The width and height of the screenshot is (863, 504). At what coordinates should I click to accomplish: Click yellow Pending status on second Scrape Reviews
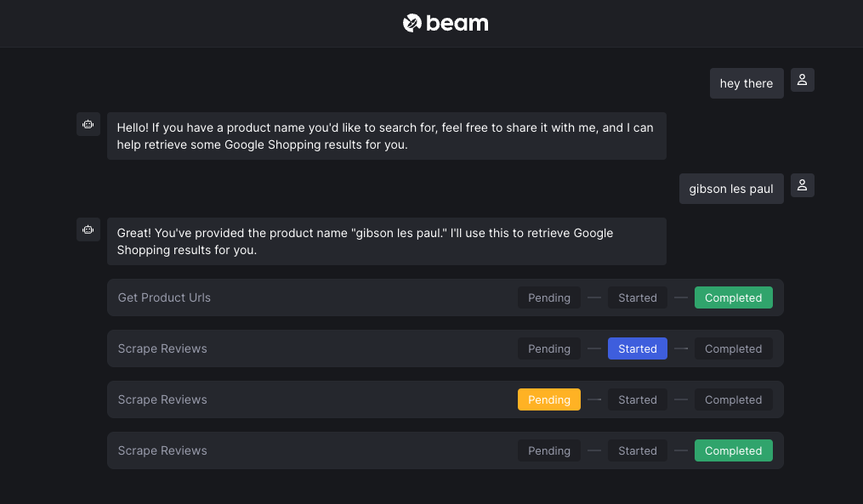point(548,399)
